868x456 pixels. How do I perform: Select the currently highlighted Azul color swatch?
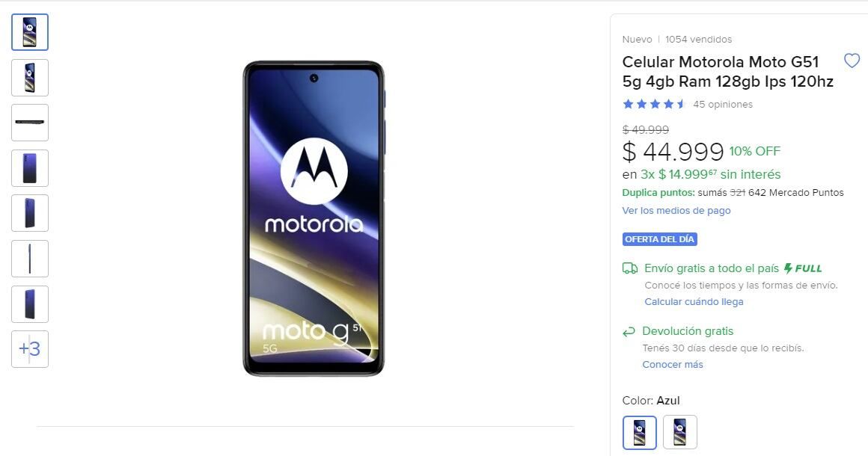click(x=640, y=432)
